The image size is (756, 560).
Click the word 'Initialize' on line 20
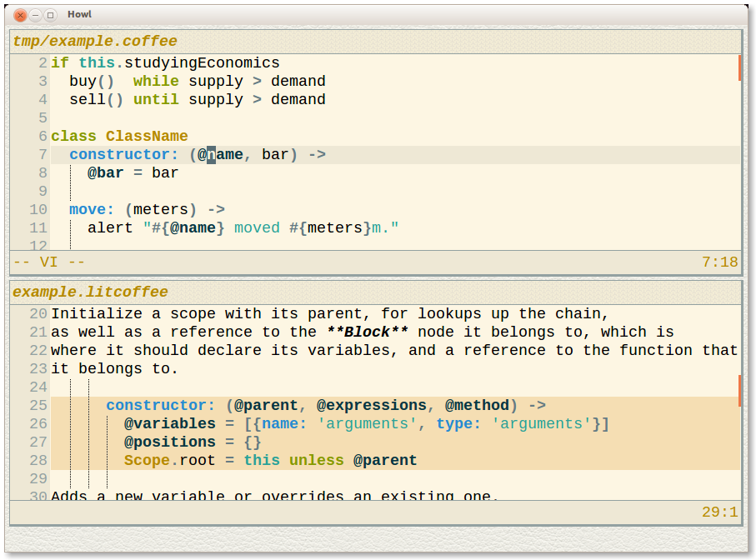[97, 313]
